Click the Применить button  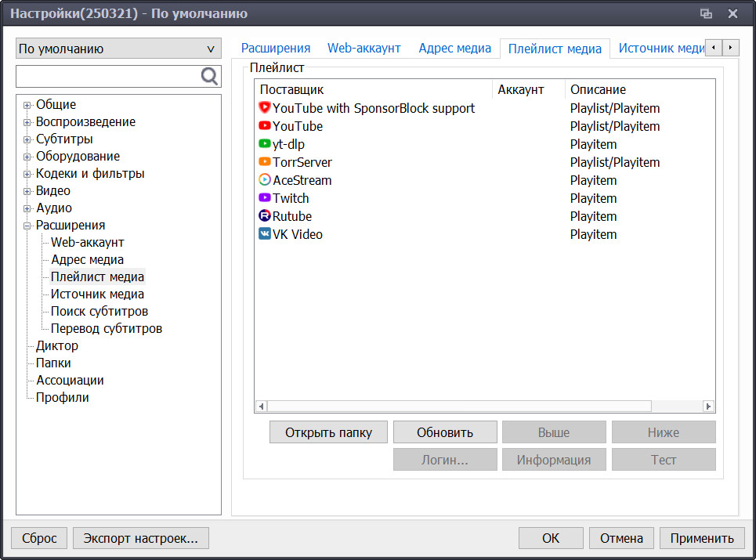(x=702, y=538)
